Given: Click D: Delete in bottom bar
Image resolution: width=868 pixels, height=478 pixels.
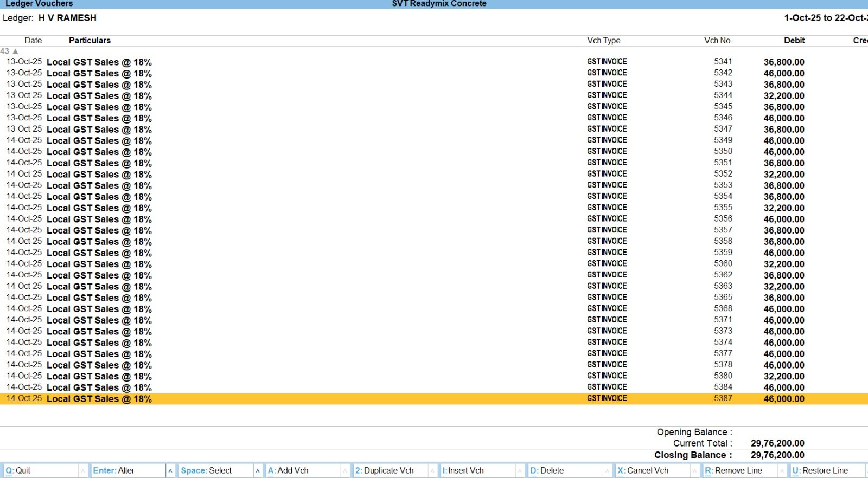Looking at the screenshot, I should (x=546, y=470).
